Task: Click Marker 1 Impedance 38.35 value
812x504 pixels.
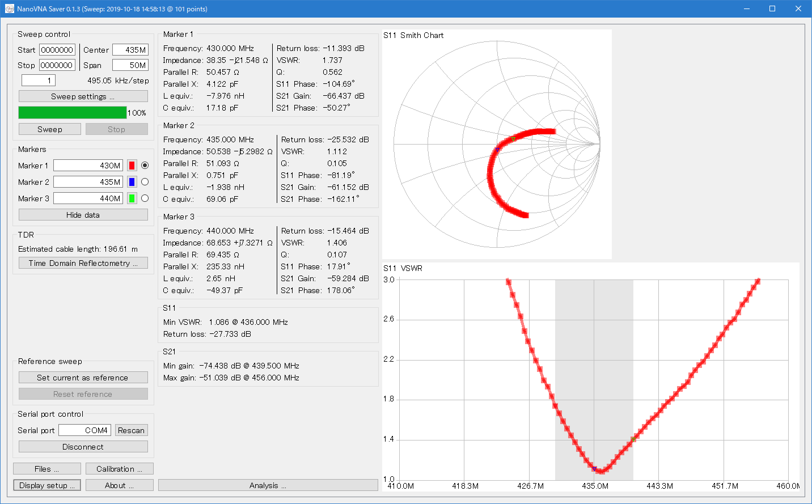Action: (x=237, y=60)
